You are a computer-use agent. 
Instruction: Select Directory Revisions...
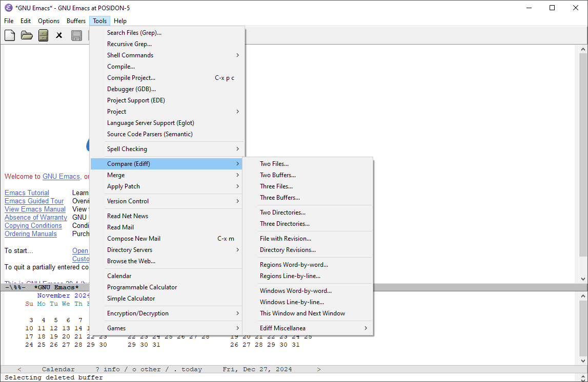pos(308,249)
